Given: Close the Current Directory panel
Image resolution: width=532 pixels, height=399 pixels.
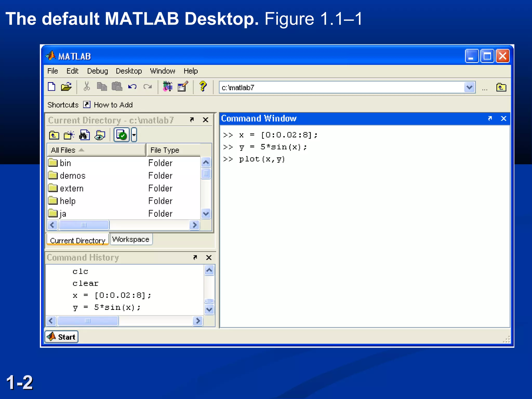Looking at the screenshot, I should click(x=205, y=119).
